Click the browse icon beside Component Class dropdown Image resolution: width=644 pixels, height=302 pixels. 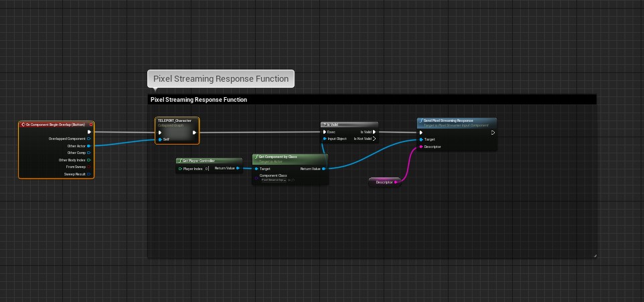pyautogui.click(x=293, y=180)
